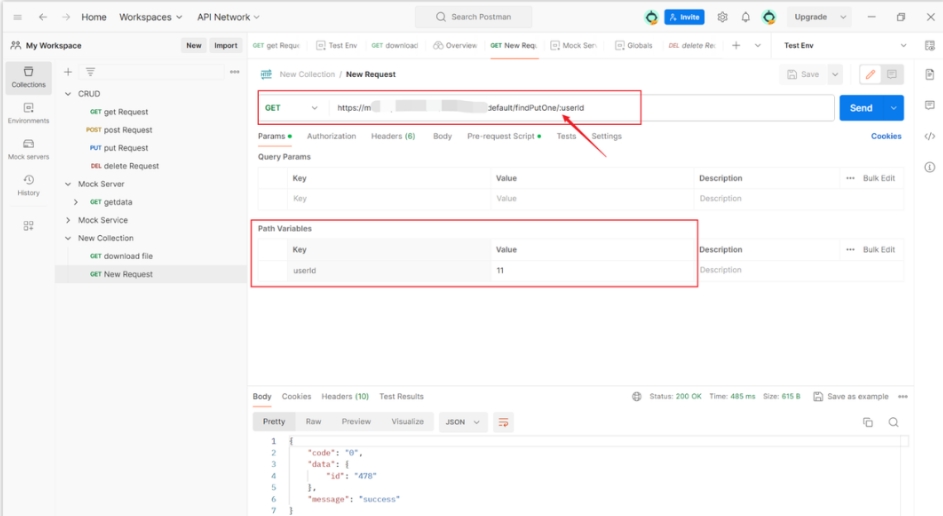Open the code snippet panel icon
Image resolution: width=943 pixels, height=516 pixels.
point(929,136)
